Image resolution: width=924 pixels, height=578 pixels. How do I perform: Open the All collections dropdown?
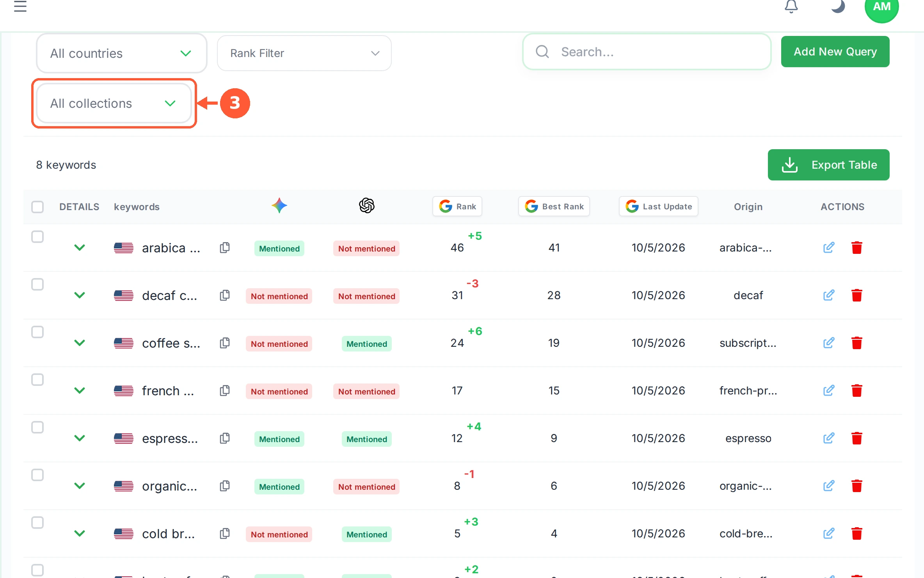coord(114,103)
